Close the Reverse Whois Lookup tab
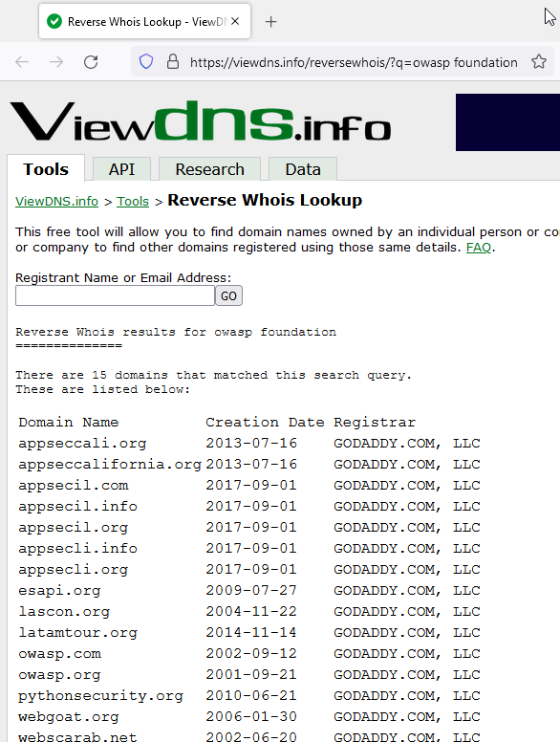560x742 pixels. pyautogui.click(x=235, y=21)
